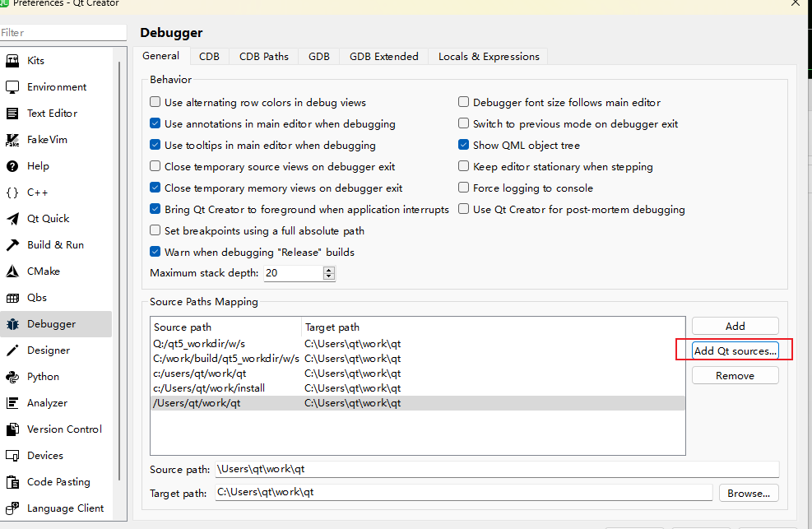Increase maximum stack depth with up arrow
812x529 pixels.
pyautogui.click(x=329, y=270)
